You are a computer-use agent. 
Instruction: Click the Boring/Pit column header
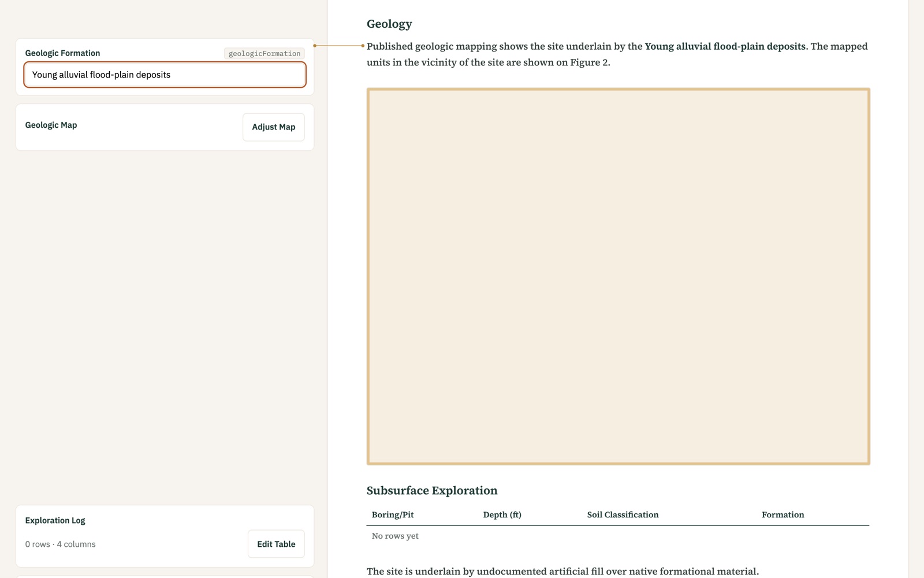393,514
